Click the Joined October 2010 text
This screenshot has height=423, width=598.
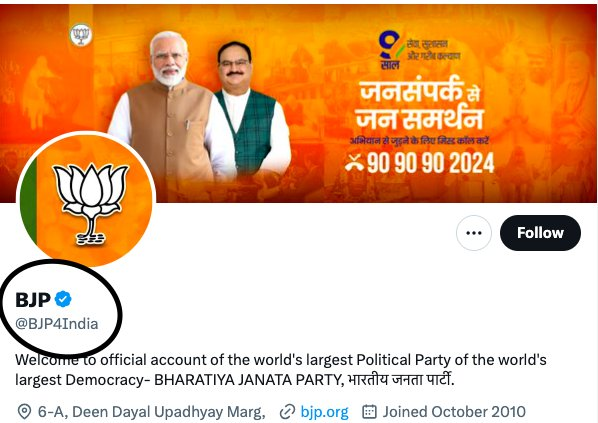click(x=454, y=412)
